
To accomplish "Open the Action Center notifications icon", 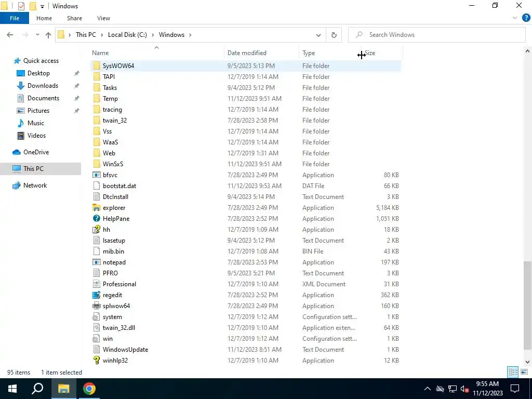I will click(515, 389).
